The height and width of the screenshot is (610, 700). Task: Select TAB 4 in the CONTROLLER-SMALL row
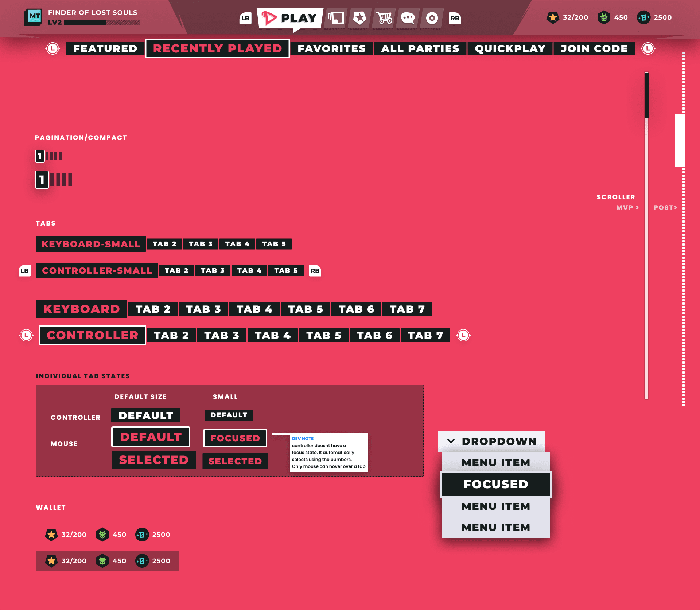(249, 270)
